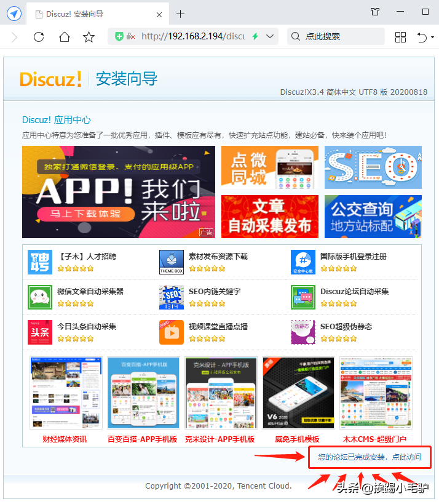This screenshot has width=439, height=504.
Task: Expand the small arrow next to the undo icon
Action: point(433,38)
